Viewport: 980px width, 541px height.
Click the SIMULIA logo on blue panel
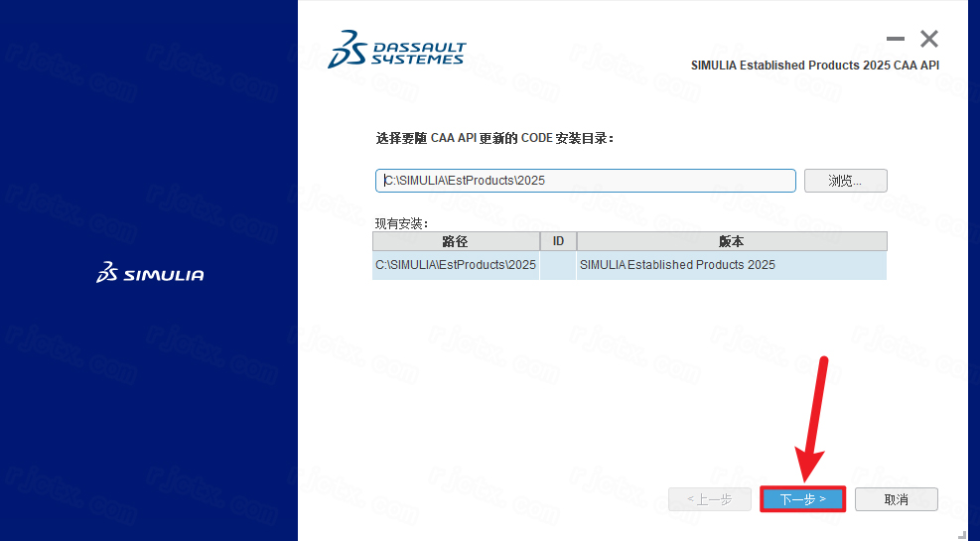pos(150,272)
